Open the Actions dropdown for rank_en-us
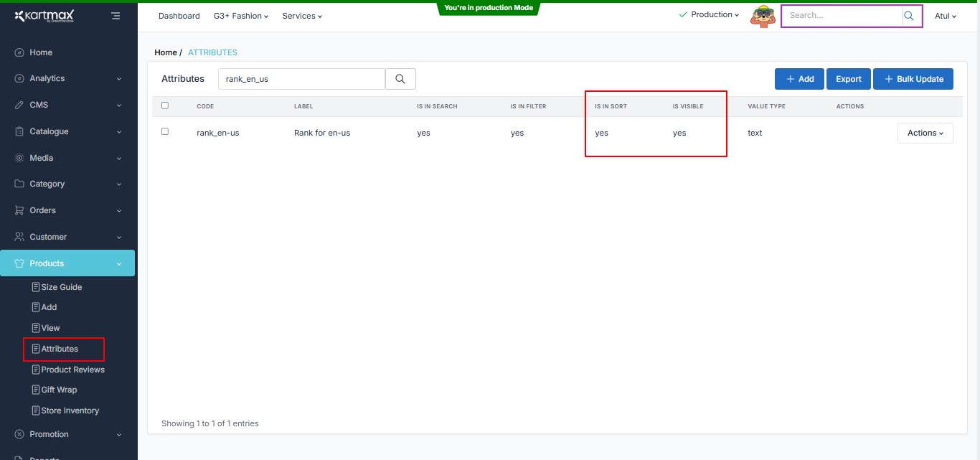Viewport: 980px width, 460px height. pos(925,133)
